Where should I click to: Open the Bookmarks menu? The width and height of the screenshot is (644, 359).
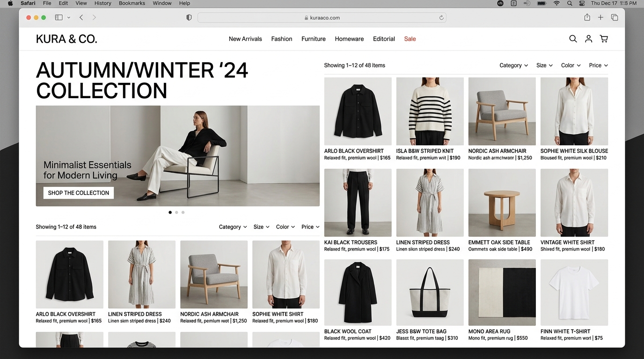(x=132, y=3)
